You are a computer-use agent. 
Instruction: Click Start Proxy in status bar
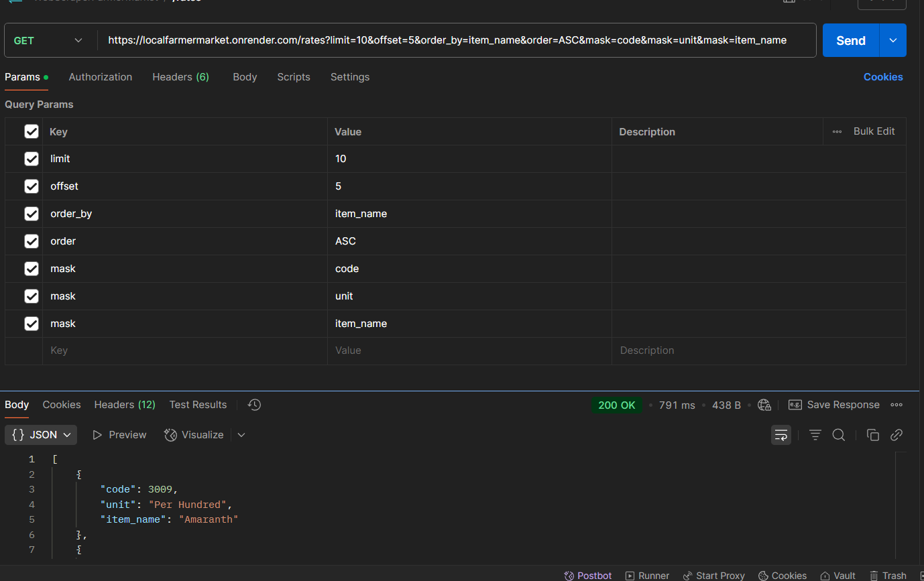[x=714, y=576]
